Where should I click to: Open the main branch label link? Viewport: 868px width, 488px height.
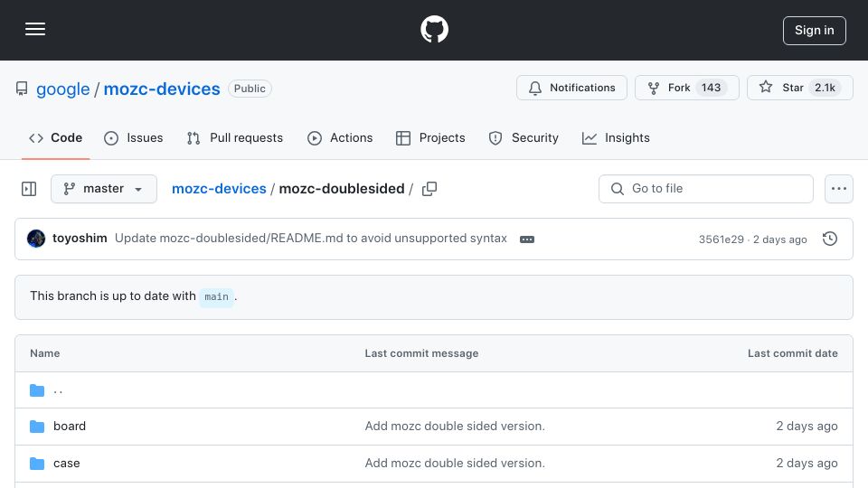coord(216,297)
